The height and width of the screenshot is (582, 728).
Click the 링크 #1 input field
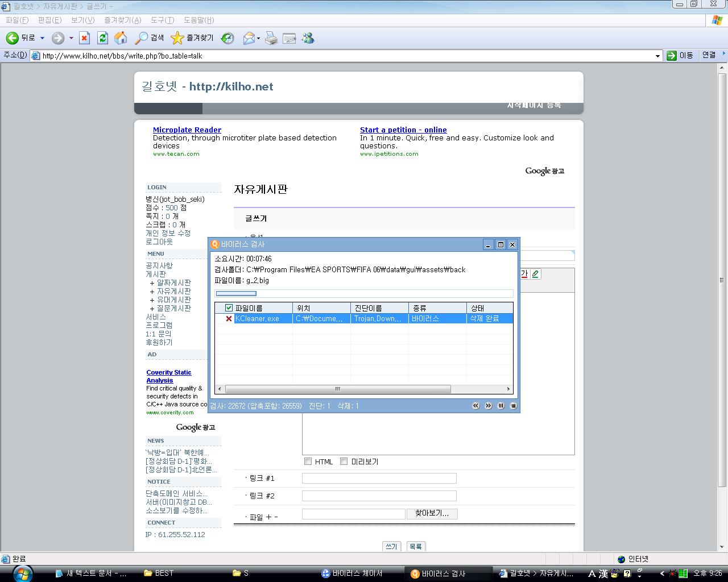pyautogui.click(x=379, y=478)
